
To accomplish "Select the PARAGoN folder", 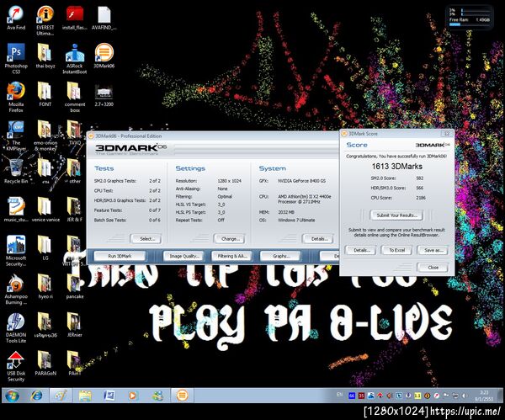I will point(45,364).
